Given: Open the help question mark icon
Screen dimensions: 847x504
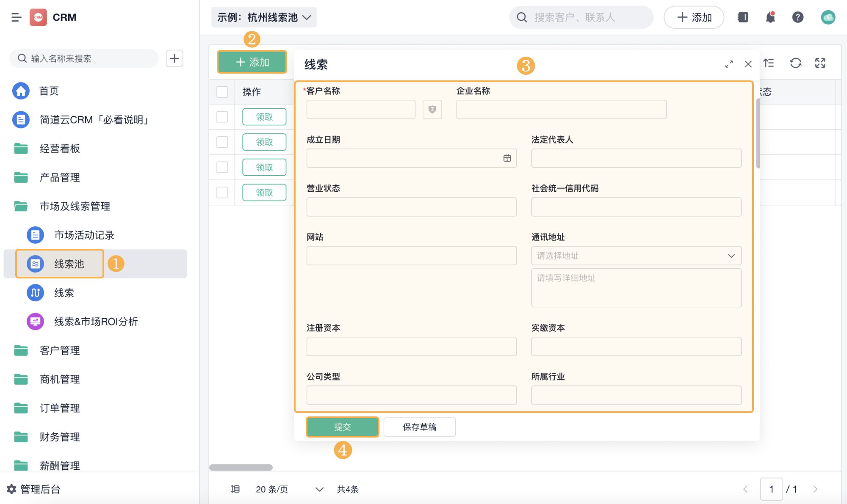Looking at the screenshot, I should pyautogui.click(x=797, y=17).
